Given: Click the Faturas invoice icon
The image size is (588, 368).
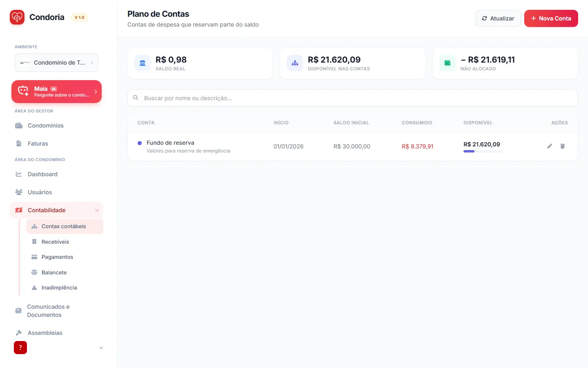Looking at the screenshot, I should tap(19, 144).
